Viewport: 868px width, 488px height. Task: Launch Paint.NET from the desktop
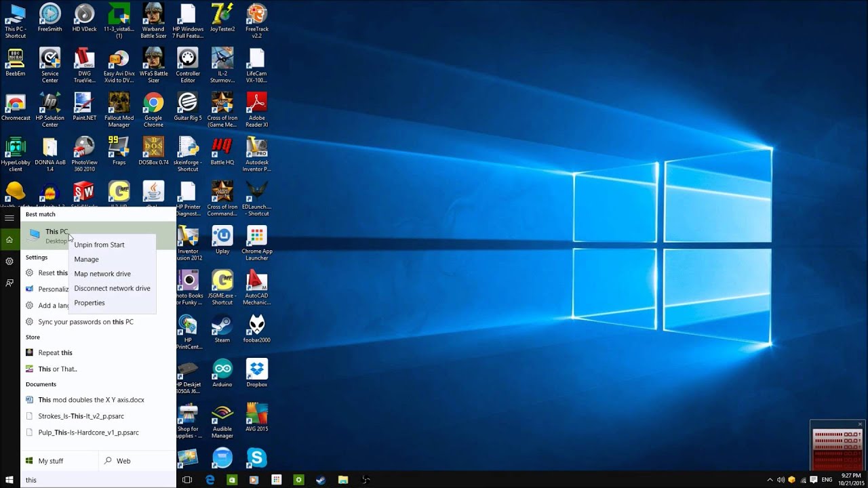click(x=84, y=107)
